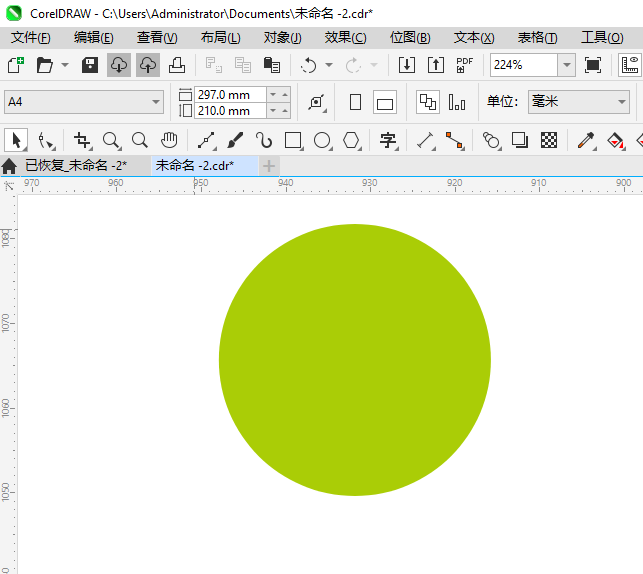643x574 pixels.
Task: Click the Save disk icon
Action: 89,65
